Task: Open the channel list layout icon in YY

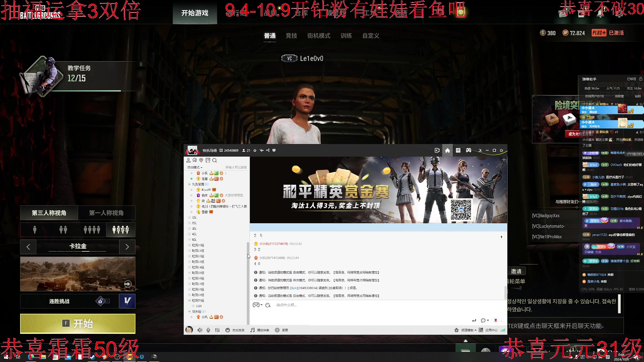Action: tap(458, 150)
